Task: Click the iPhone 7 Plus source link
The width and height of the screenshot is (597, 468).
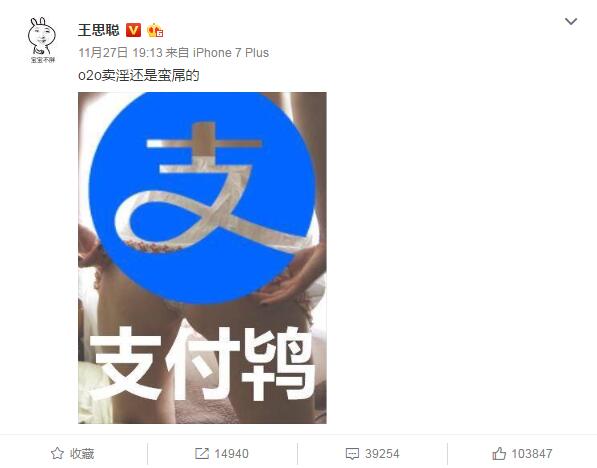Action: [231, 53]
